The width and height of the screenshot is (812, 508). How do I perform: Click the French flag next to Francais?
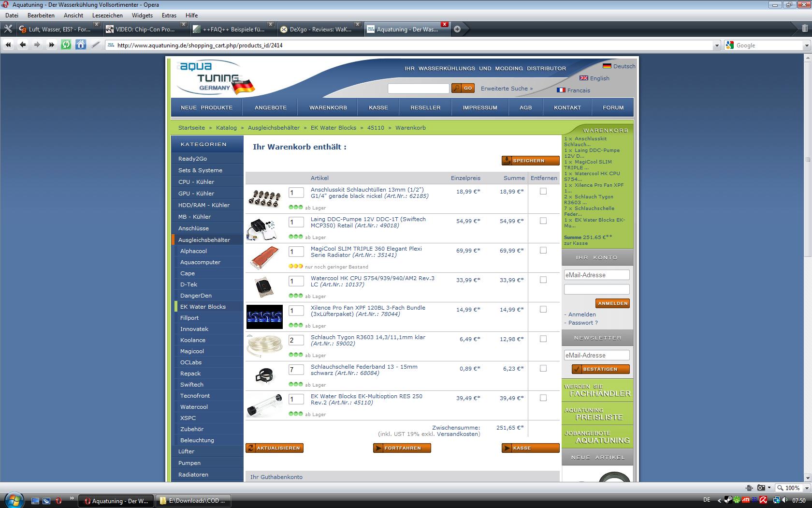point(561,90)
